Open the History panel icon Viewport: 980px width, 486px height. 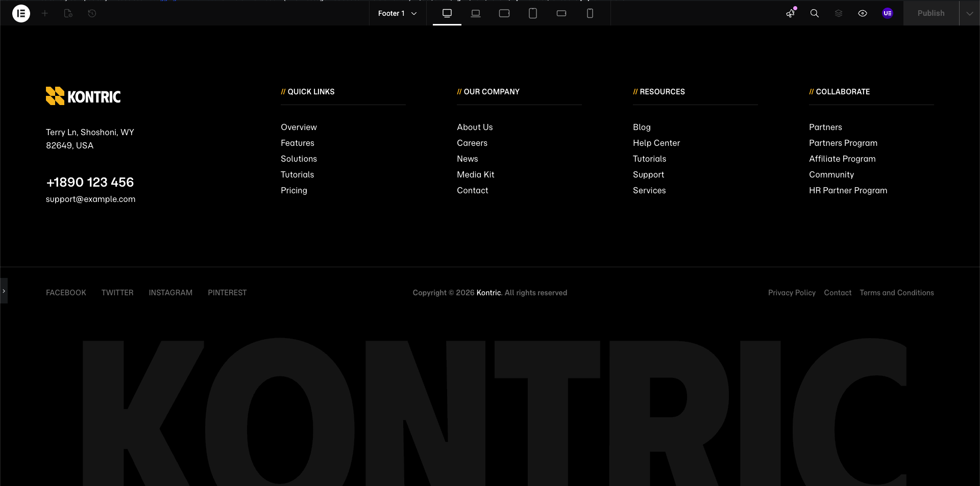click(92, 13)
